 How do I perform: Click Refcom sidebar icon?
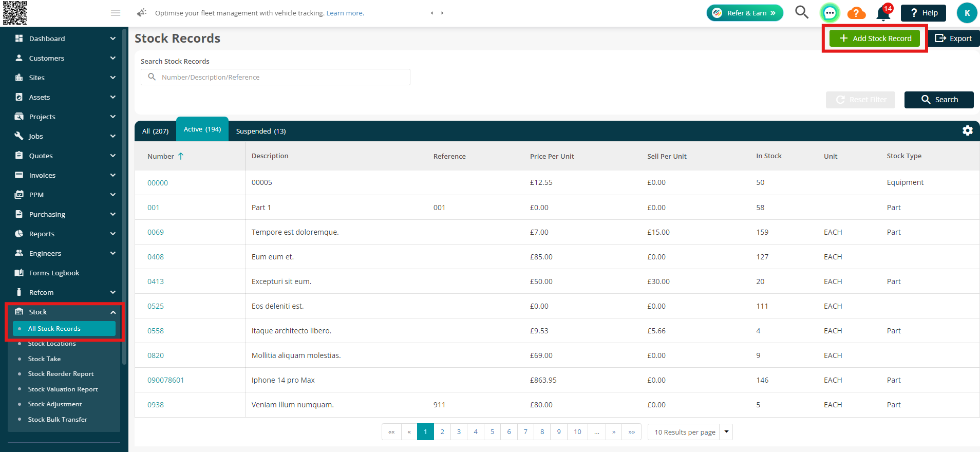point(19,292)
